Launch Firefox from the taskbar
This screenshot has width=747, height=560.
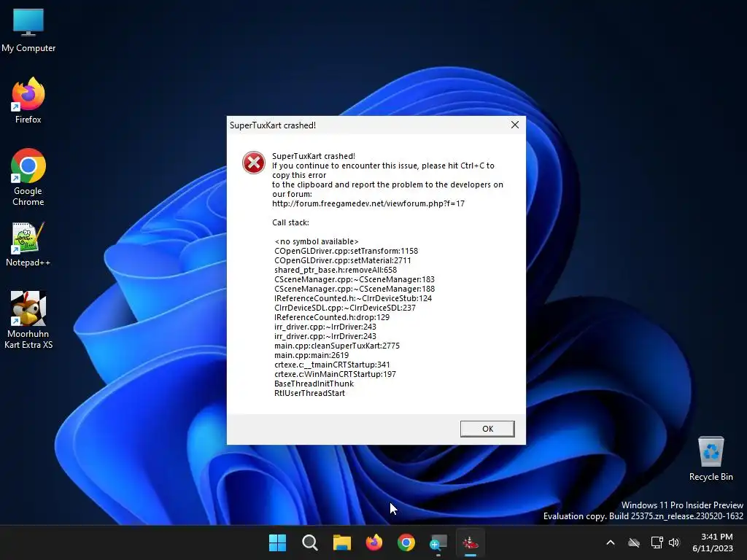click(374, 542)
